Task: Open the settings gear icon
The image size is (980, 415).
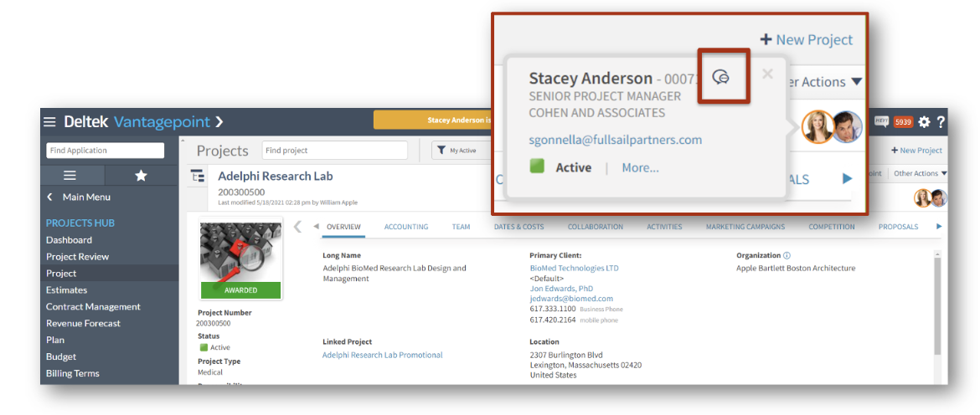Action: (x=924, y=121)
